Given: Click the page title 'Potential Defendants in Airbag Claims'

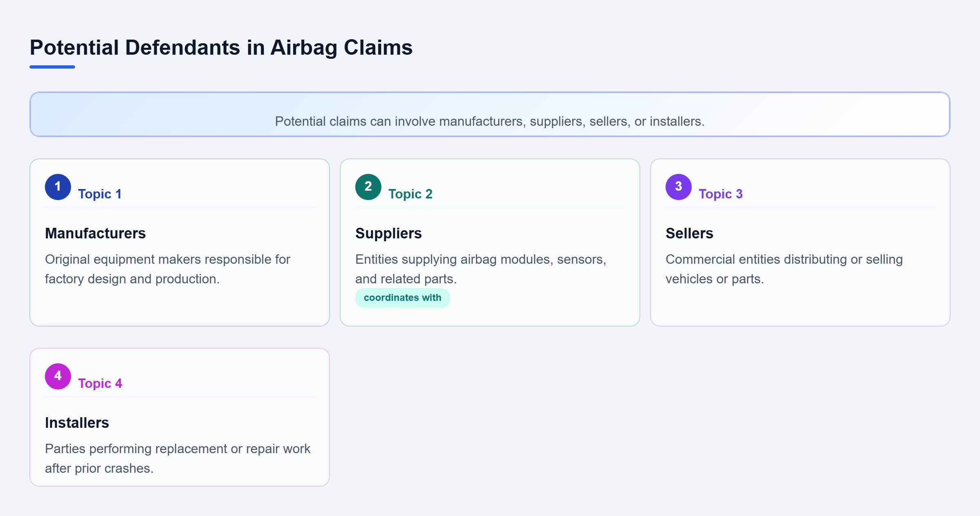Looking at the screenshot, I should click(221, 47).
